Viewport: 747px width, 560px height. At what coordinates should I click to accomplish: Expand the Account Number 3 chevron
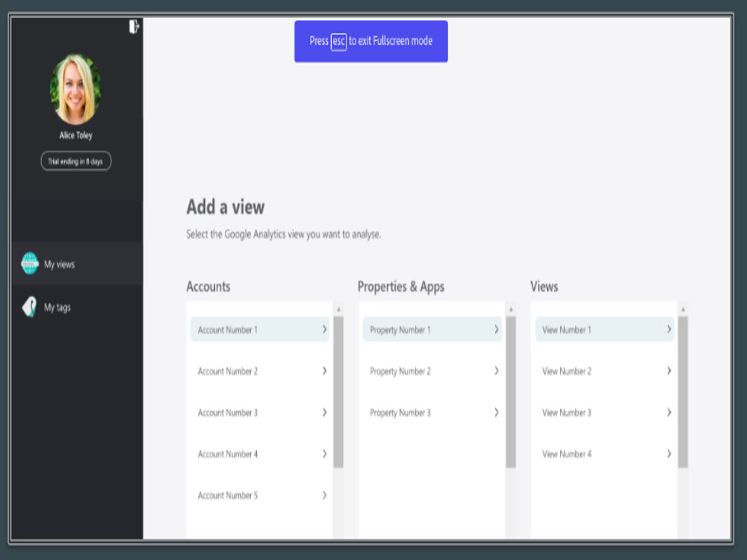(x=324, y=412)
